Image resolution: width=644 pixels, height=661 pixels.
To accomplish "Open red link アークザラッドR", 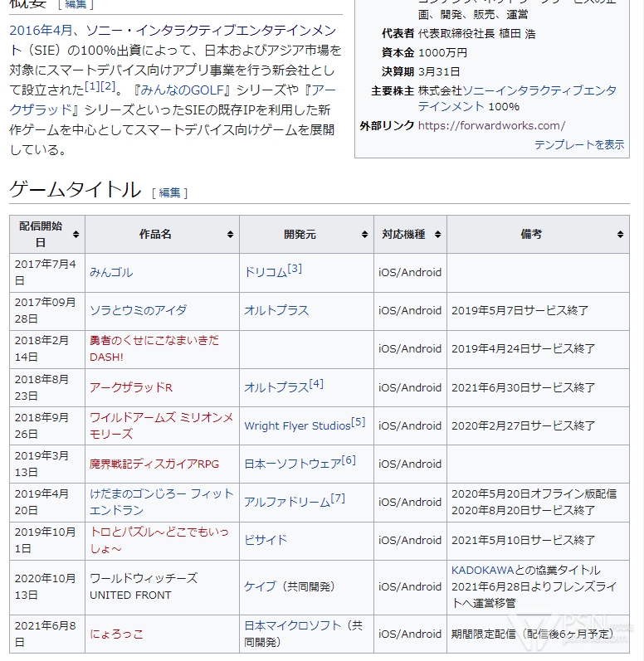I will pyautogui.click(x=131, y=387).
